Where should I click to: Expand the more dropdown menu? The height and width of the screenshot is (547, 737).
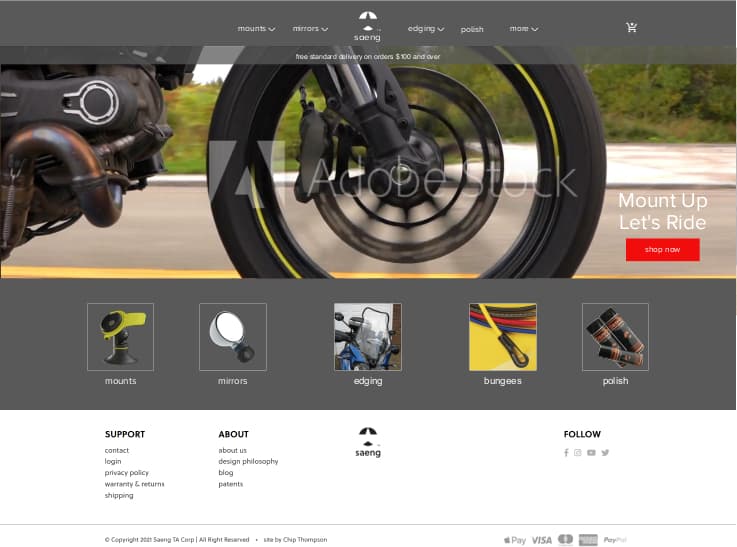[524, 29]
